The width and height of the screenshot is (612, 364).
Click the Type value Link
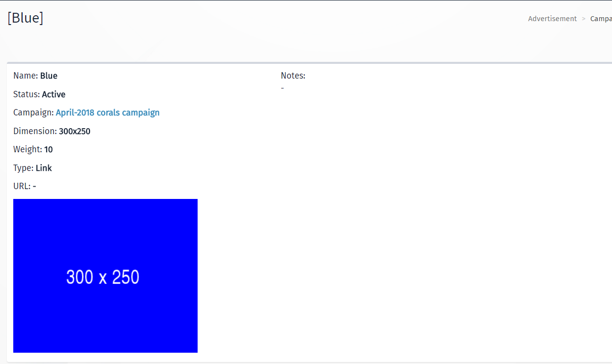44,168
